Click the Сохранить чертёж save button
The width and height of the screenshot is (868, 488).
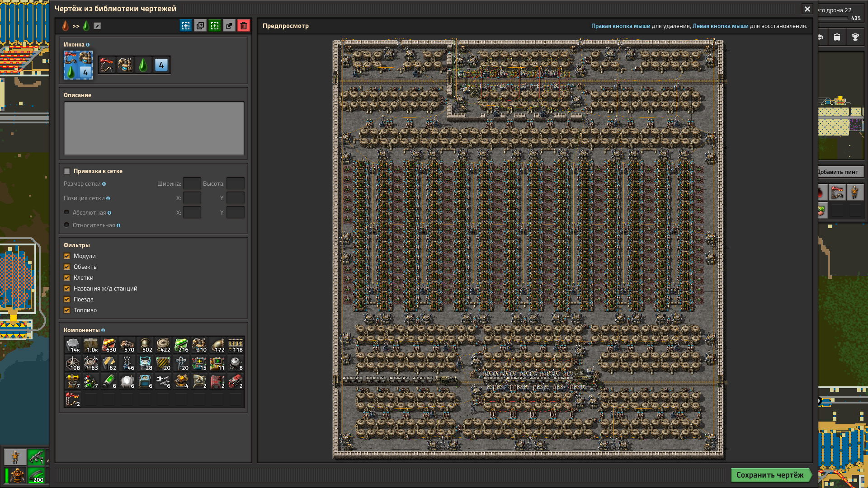click(770, 475)
